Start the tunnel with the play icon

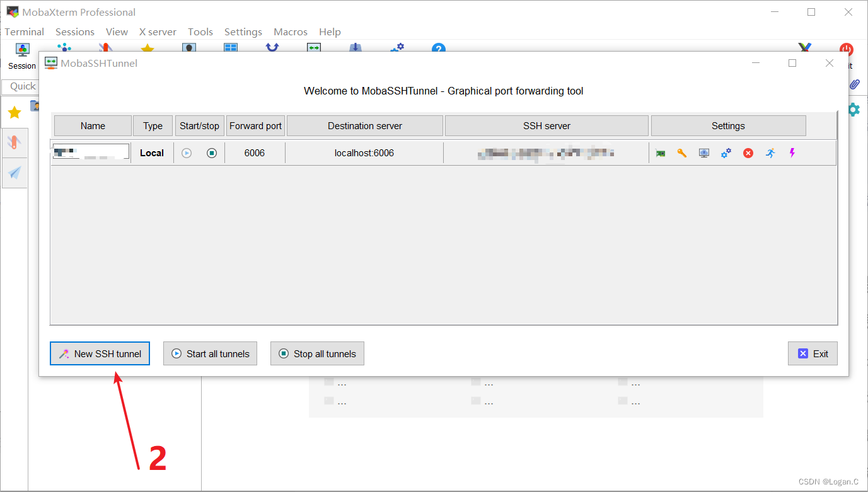(x=187, y=153)
